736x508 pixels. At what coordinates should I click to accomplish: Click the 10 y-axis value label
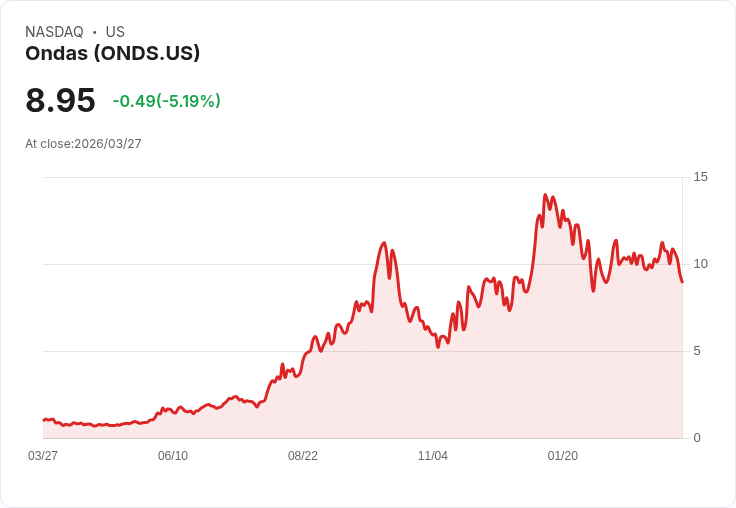pyautogui.click(x=701, y=264)
